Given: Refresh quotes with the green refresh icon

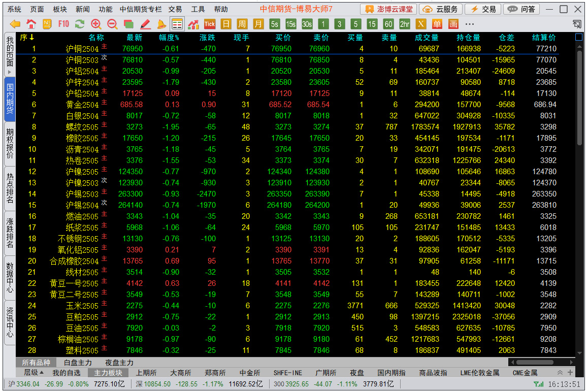Looking at the screenshot, I should (x=80, y=24).
